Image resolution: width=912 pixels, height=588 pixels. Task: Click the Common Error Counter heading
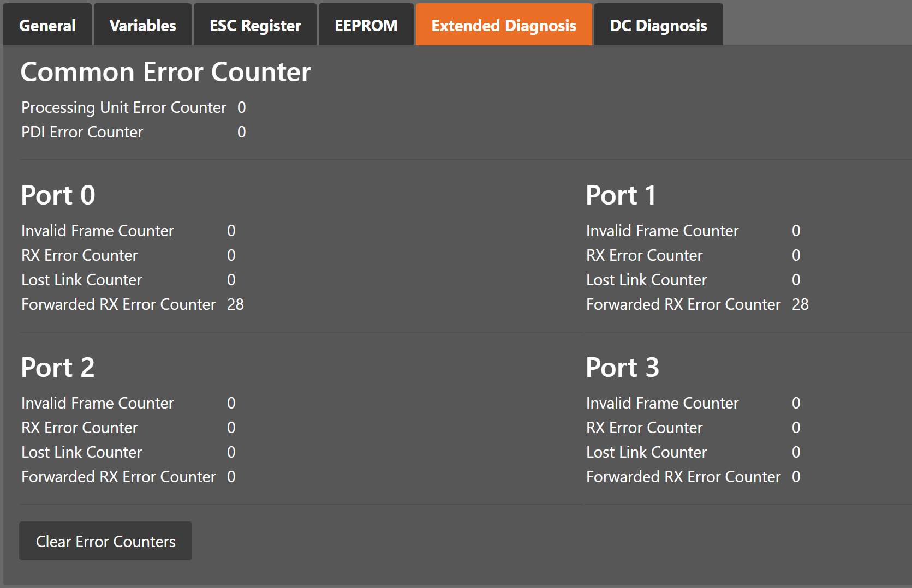click(x=165, y=72)
